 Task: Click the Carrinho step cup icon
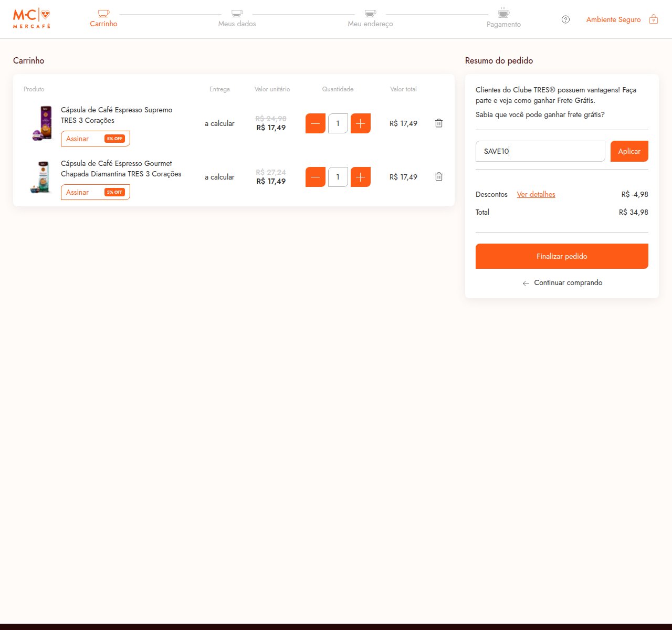pyautogui.click(x=103, y=13)
